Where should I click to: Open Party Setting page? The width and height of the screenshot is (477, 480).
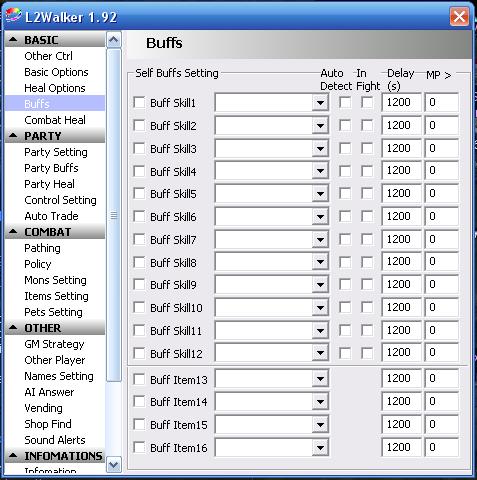click(56, 152)
